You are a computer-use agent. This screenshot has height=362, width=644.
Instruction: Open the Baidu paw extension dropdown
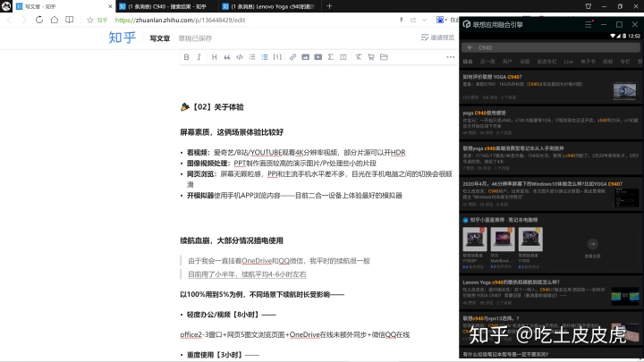click(x=441, y=20)
